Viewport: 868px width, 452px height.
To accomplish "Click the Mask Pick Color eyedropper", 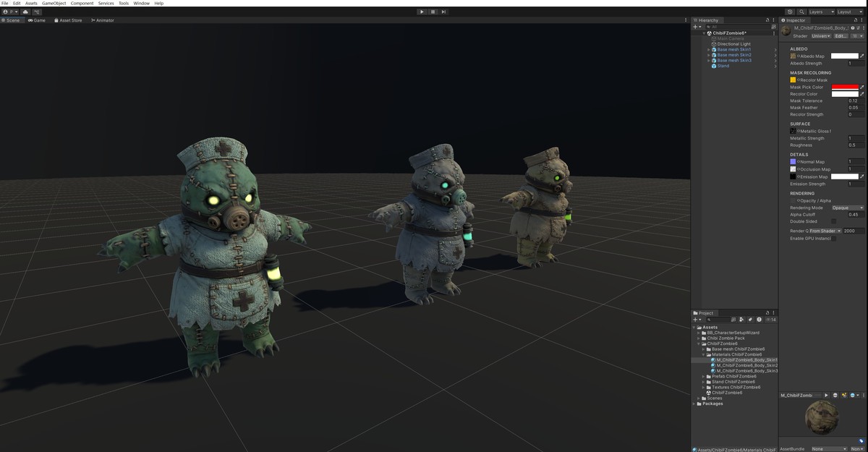I will click(861, 87).
